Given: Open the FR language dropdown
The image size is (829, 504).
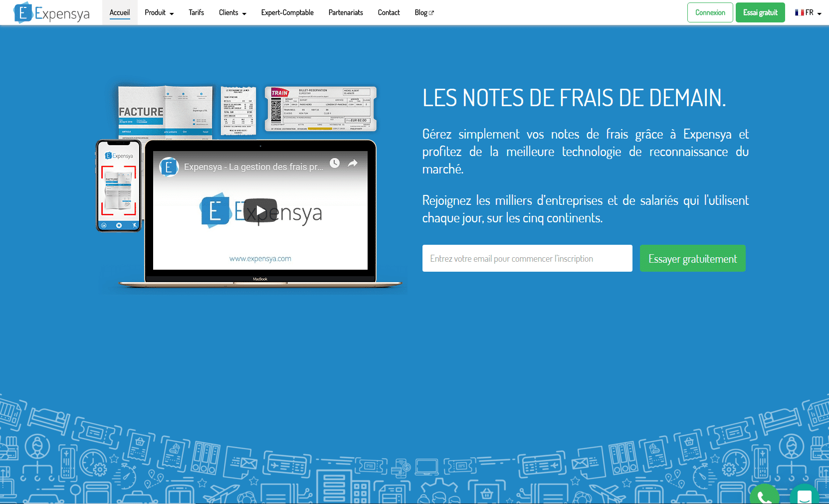Looking at the screenshot, I should coord(808,12).
